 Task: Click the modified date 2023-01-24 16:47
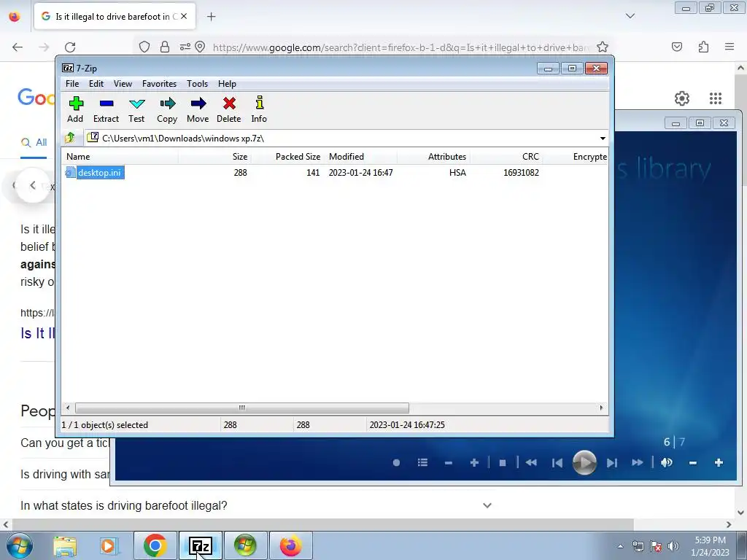(360, 172)
